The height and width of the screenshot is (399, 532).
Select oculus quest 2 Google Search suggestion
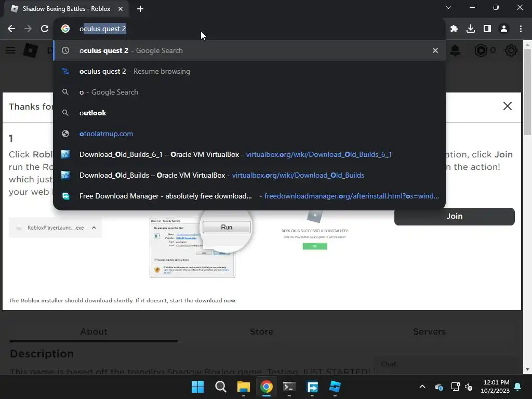249,50
